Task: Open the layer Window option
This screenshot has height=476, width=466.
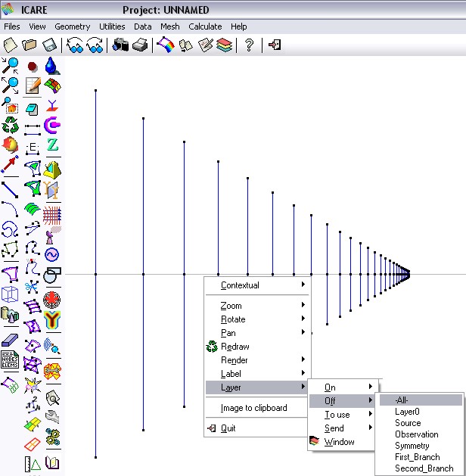Action: [x=342, y=442]
